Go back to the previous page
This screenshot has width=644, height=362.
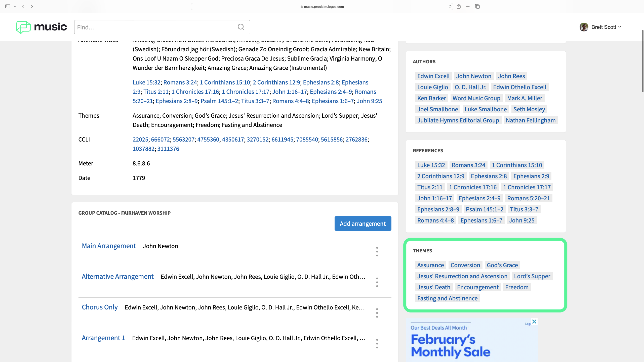click(x=23, y=7)
